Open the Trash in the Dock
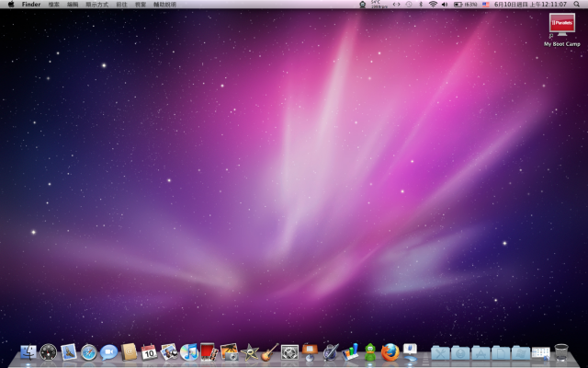This screenshot has height=368, width=588. coord(561,352)
